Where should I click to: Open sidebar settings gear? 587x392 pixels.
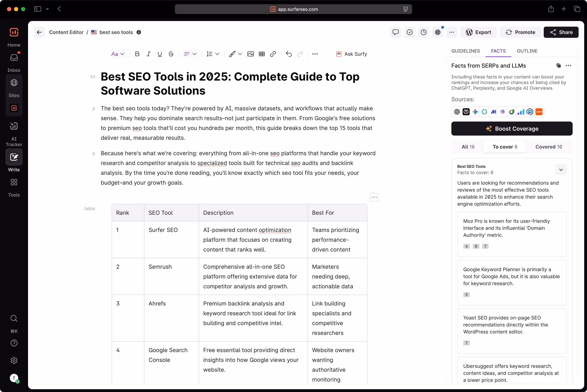(14, 360)
